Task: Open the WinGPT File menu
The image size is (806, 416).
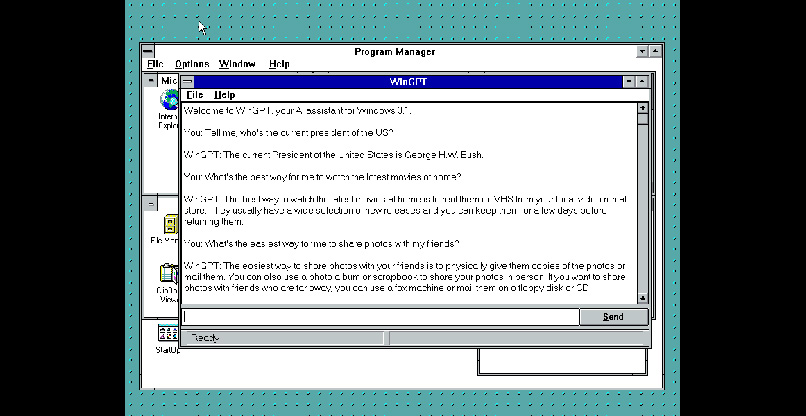Action: point(194,95)
